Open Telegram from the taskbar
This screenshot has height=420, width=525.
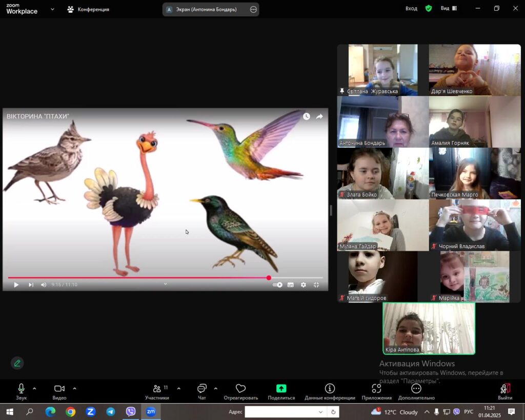111,412
